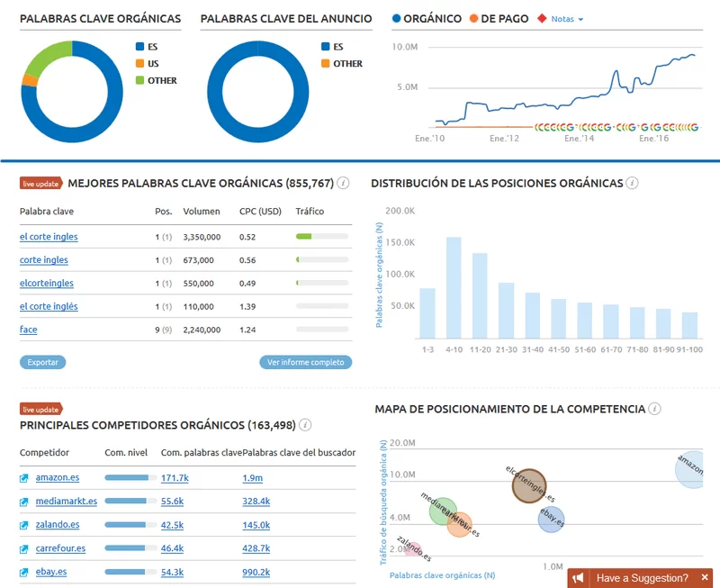
Task: Click the Com. nivel column header
Action: click(x=126, y=453)
